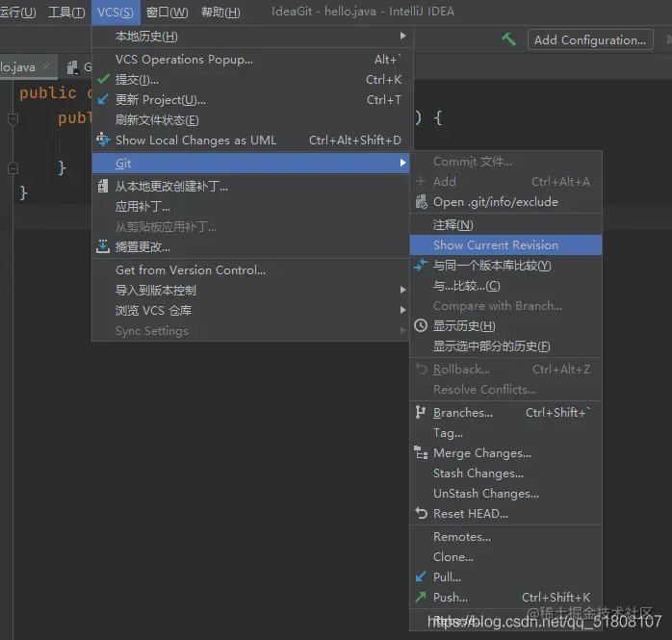The image size is (672, 640).
Task: Select VCS Operations Popup menu item
Action: 250,59
